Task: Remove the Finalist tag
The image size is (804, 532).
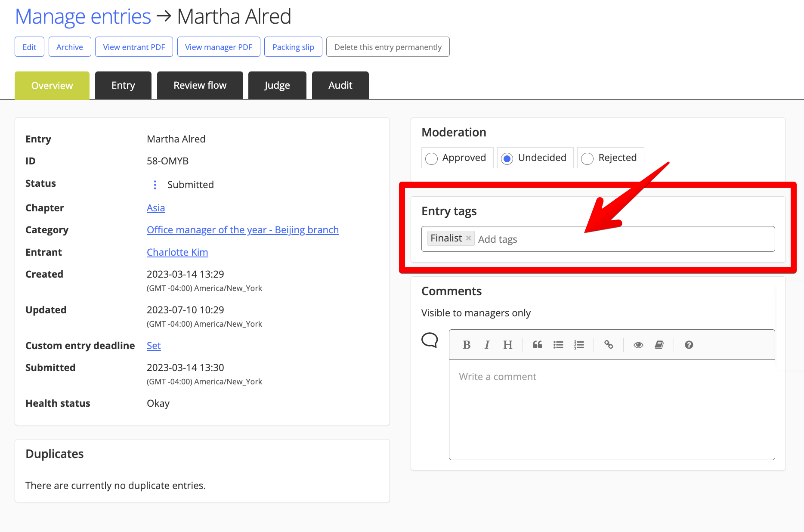Action: pyautogui.click(x=468, y=238)
